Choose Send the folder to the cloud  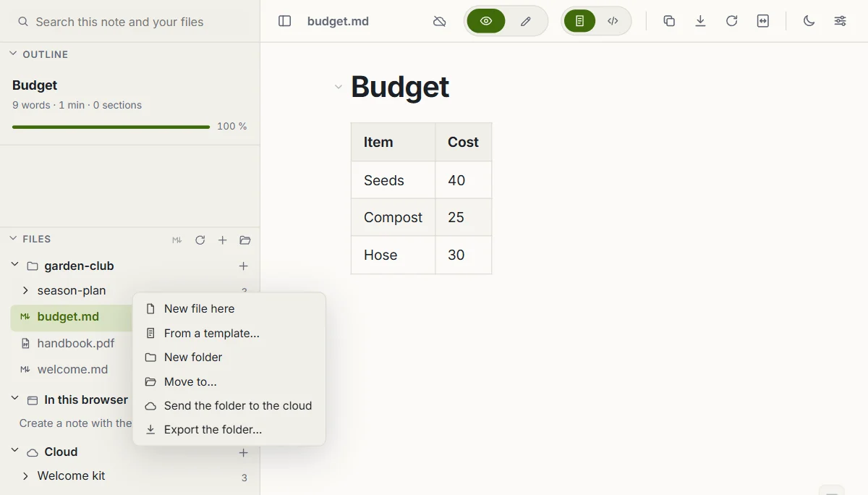pos(229,405)
